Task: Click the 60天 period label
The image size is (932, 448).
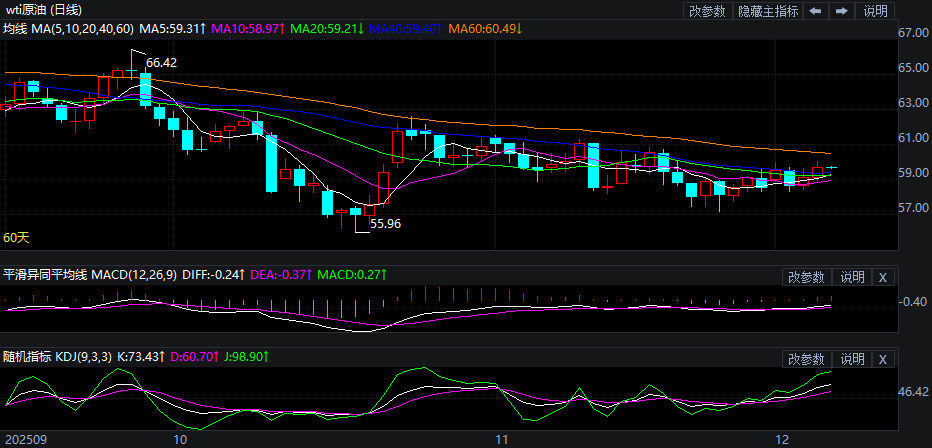Action: point(17,238)
